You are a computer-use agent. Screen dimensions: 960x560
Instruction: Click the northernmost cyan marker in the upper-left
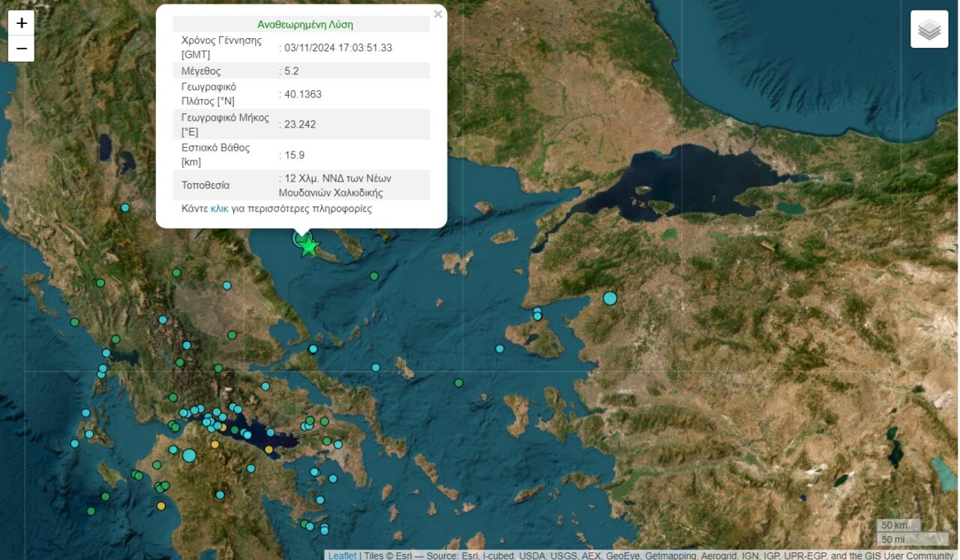pos(125,208)
